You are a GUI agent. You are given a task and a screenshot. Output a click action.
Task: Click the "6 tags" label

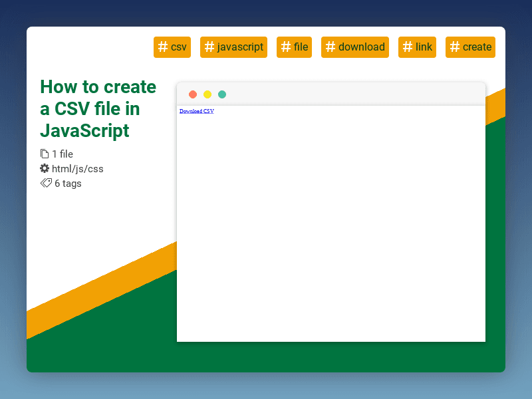tap(66, 183)
